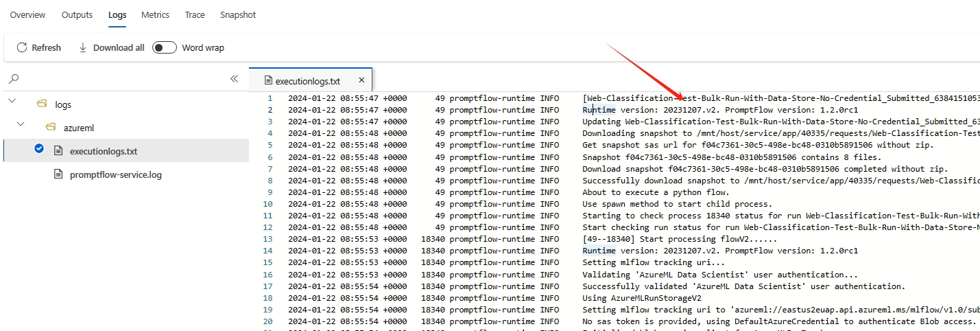Toggle the Word wrap switch
Viewport: 980px width, 331px height.
[165, 47]
